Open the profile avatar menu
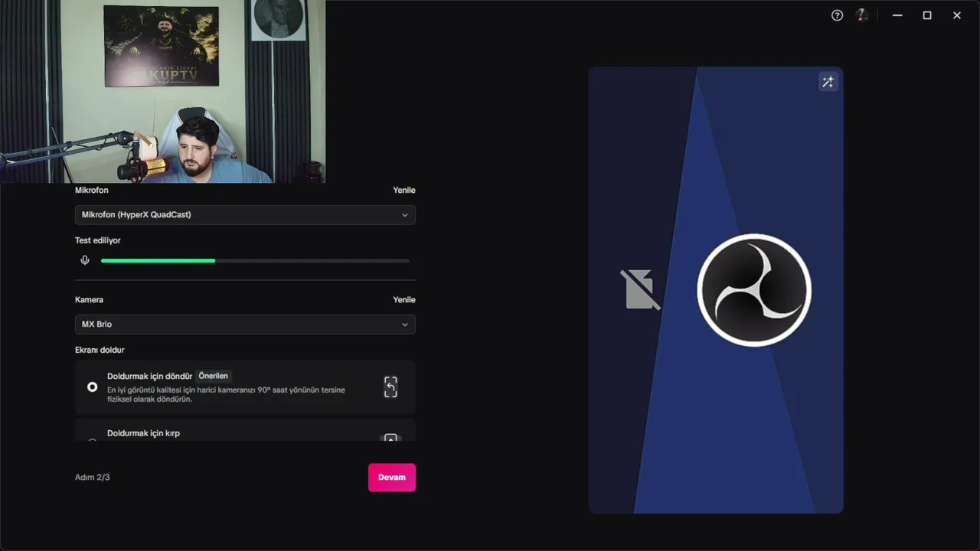The image size is (980, 551). 862,15
